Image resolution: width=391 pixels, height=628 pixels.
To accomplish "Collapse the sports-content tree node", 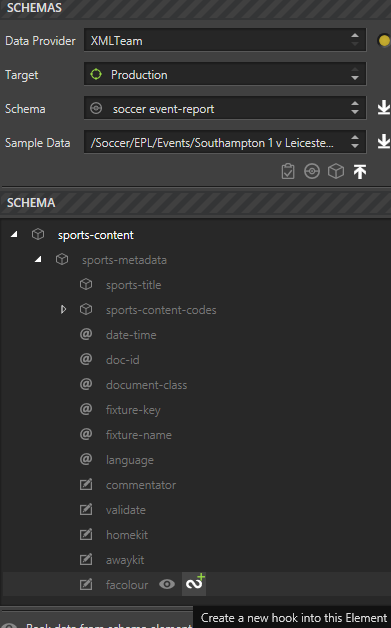I will (14, 235).
